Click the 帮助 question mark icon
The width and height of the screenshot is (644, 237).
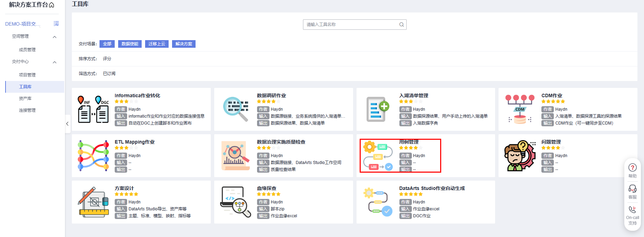(x=632, y=167)
